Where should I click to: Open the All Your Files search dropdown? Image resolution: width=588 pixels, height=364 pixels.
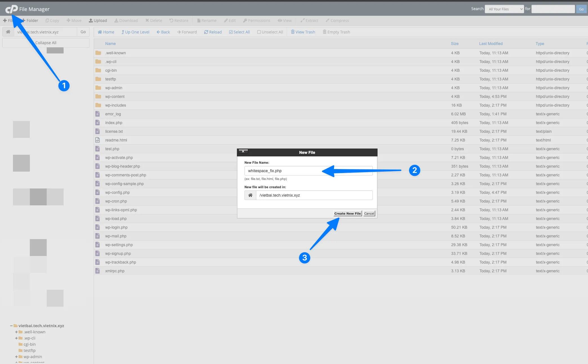coord(504,9)
